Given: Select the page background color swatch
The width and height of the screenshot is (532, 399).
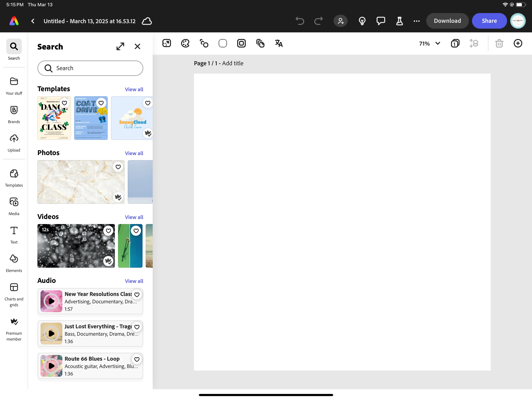Looking at the screenshot, I should pos(222,44).
